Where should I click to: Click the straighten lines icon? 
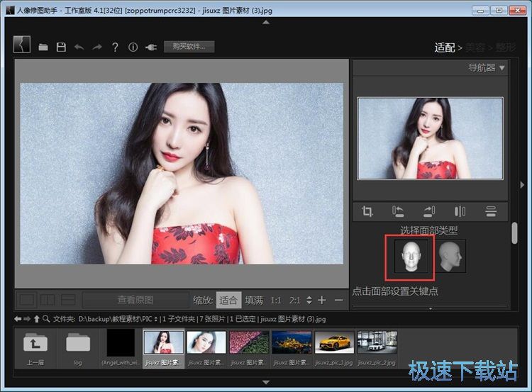(x=491, y=211)
